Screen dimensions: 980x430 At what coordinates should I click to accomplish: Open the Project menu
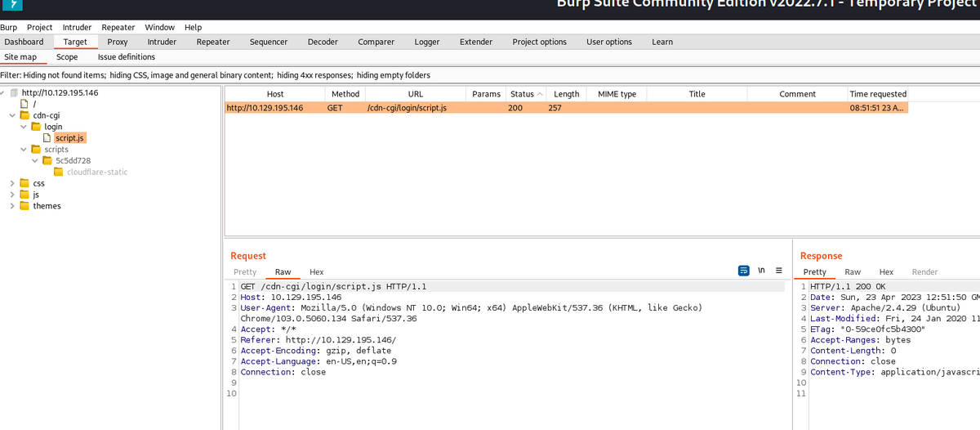tap(39, 27)
